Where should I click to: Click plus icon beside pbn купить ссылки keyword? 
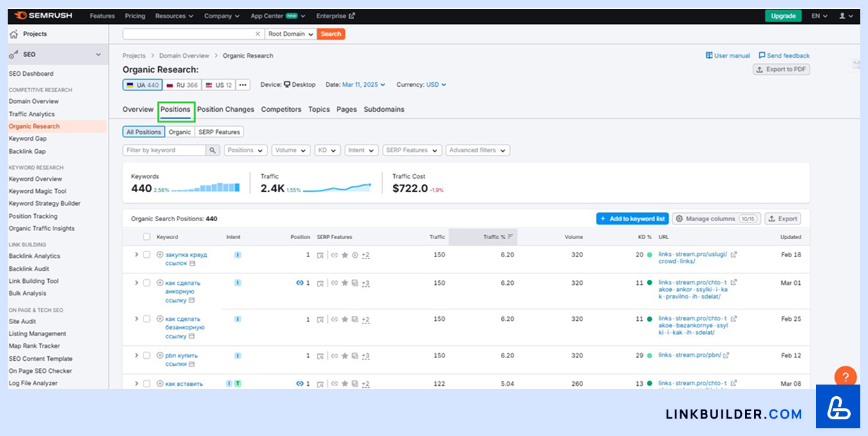[x=160, y=355]
